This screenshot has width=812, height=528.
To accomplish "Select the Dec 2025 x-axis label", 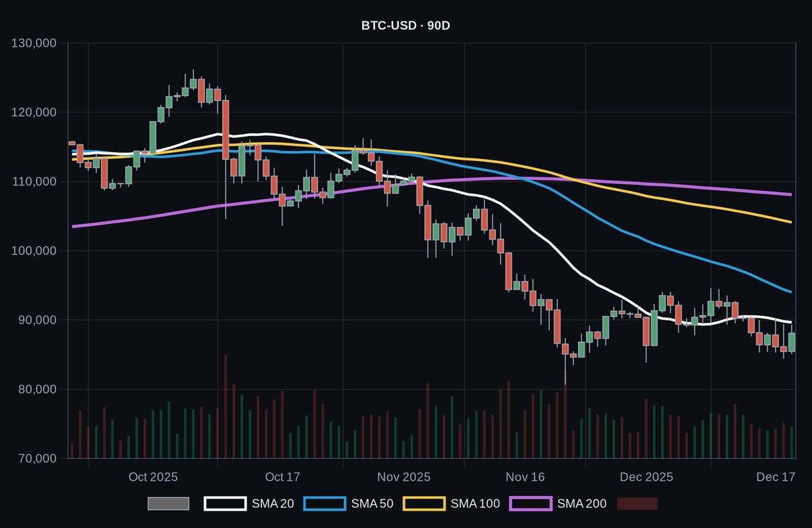I will (x=646, y=477).
